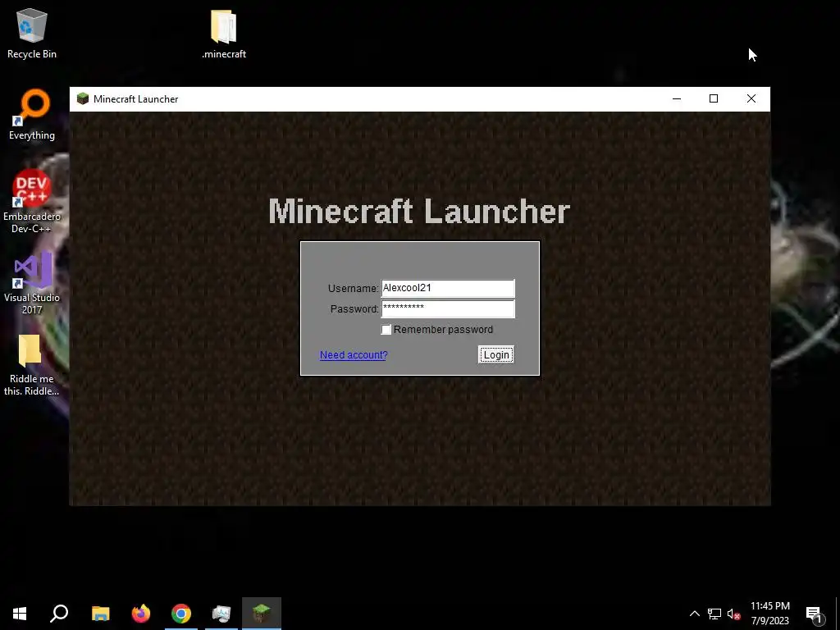Show hidden system tray icons
Image resolution: width=840 pixels, height=630 pixels.
tap(694, 614)
